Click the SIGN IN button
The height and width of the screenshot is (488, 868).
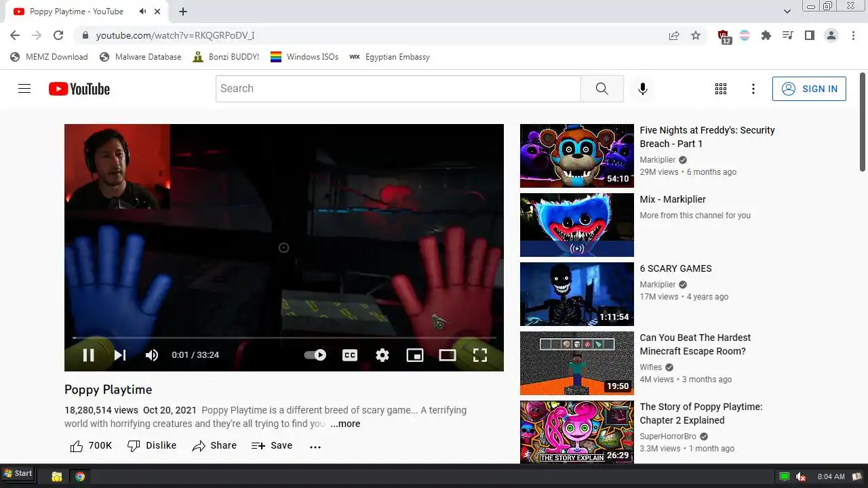[809, 89]
